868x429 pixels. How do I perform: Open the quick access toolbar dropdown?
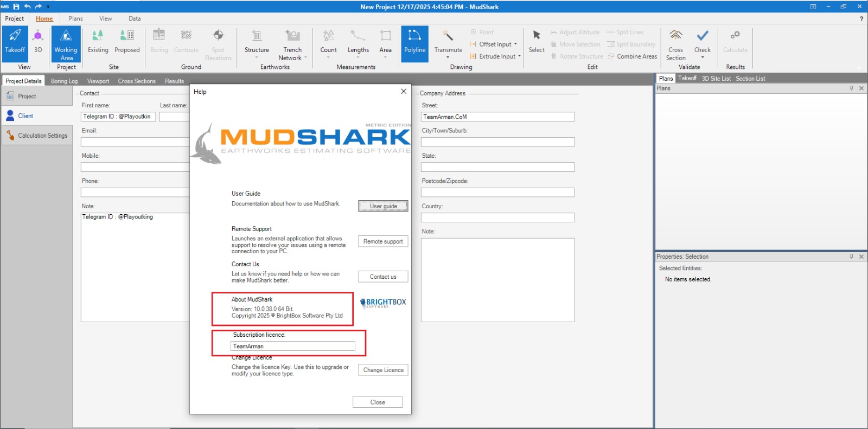tap(48, 7)
